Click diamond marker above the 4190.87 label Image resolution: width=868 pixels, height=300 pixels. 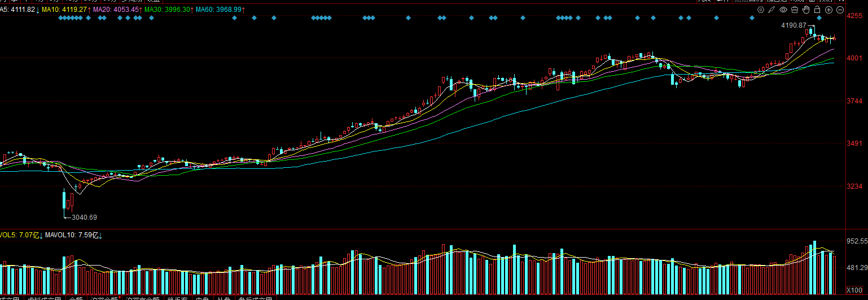click(x=819, y=19)
